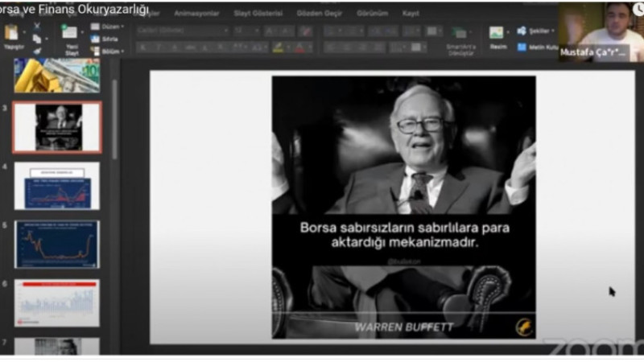Click the Şekiller shapes icon
This screenshot has width=644, height=362.
point(522,31)
